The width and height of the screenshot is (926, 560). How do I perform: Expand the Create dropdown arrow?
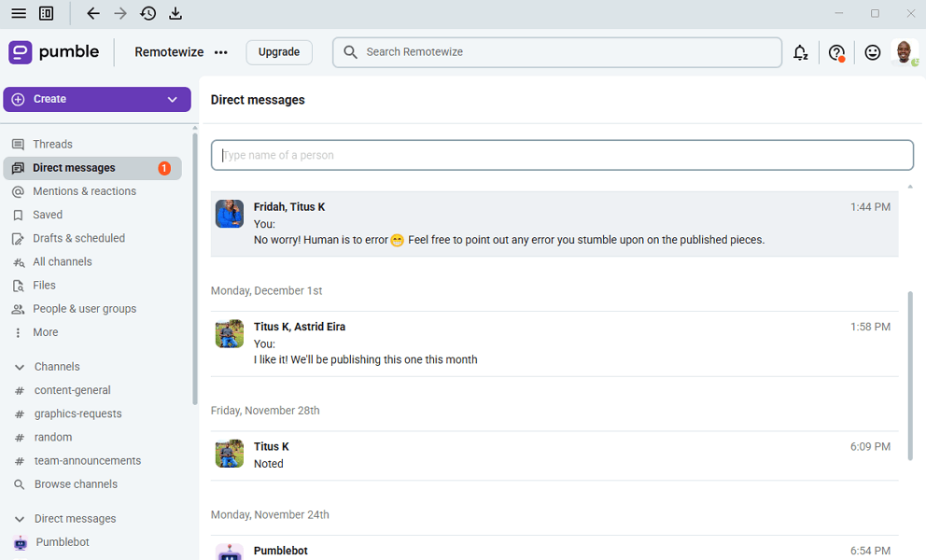coord(173,100)
